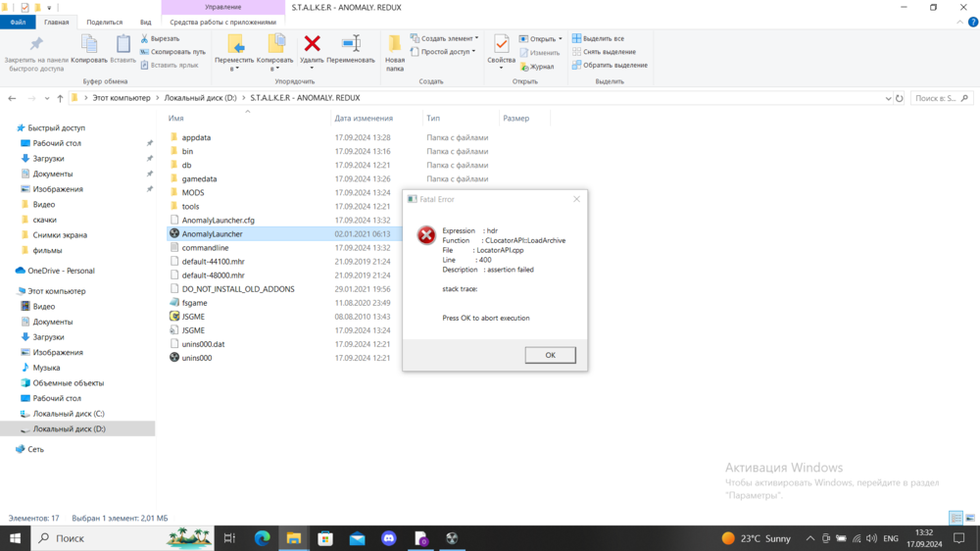The width and height of the screenshot is (980, 551).
Task: Click the Cut (Вырезать) scissors icon
Action: 144,39
